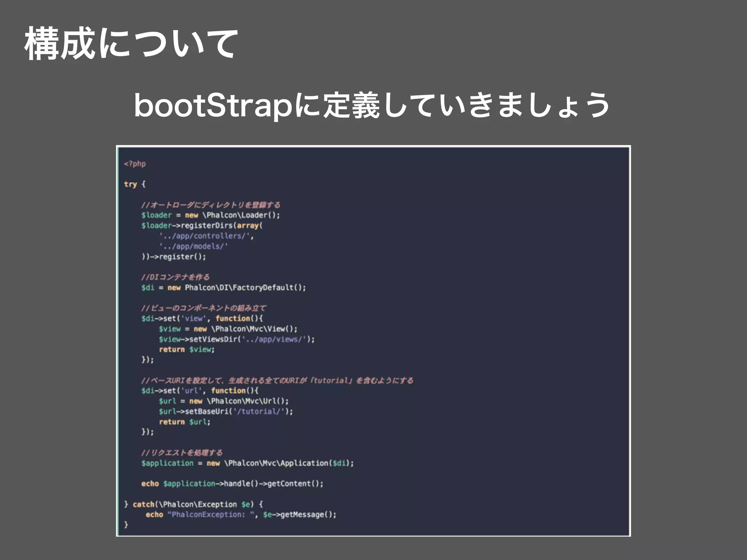Screen dimensions: 747x560
Task: Click the bootStrapに定義していきましょう heading
Action: (371, 106)
